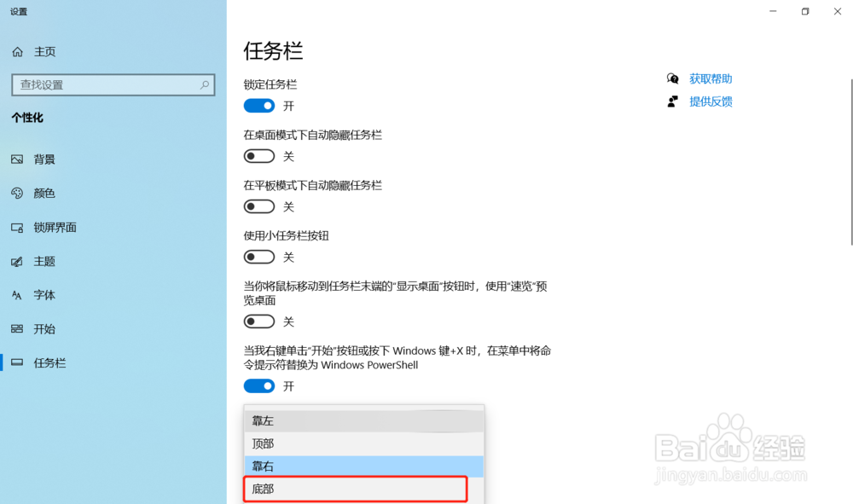Minimize the settings window
Image resolution: width=853 pixels, height=504 pixels.
pos(773,11)
